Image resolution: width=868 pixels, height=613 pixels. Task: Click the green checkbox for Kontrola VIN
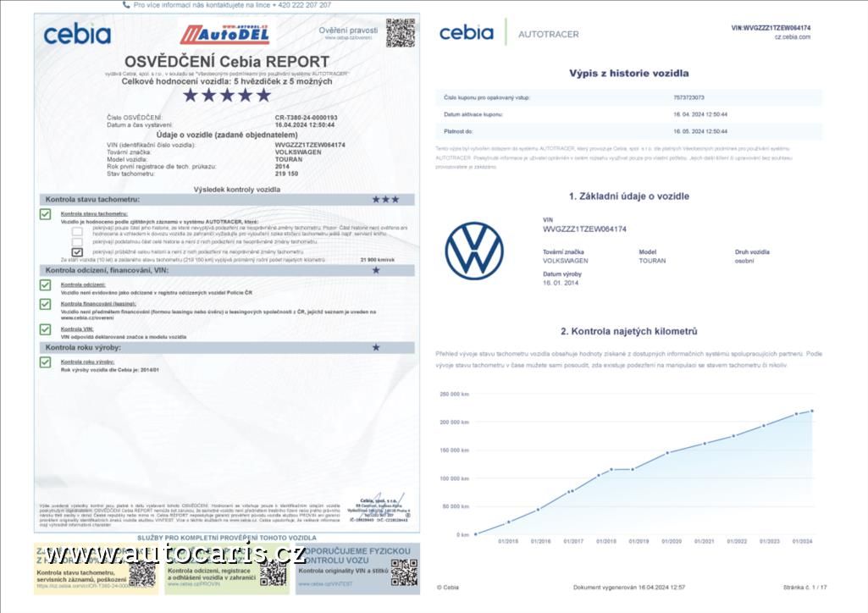coord(46,329)
